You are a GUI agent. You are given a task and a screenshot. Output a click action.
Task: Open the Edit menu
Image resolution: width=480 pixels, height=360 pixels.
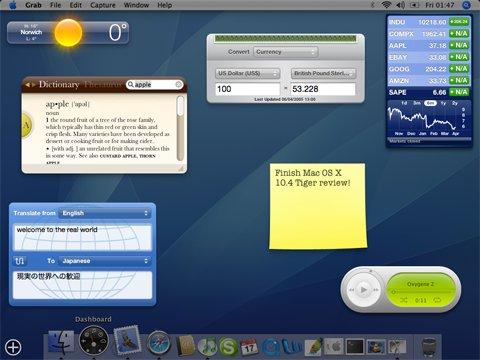76,5
